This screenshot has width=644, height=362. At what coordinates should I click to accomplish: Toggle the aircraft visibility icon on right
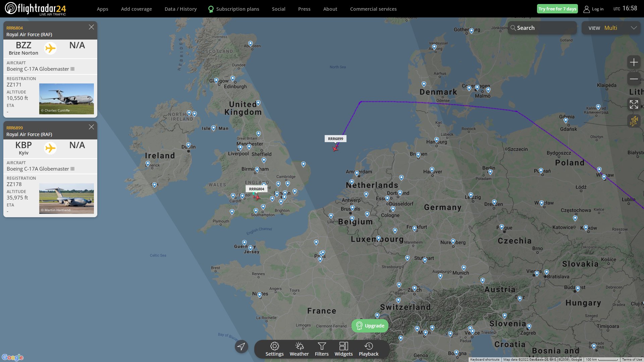(634, 121)
